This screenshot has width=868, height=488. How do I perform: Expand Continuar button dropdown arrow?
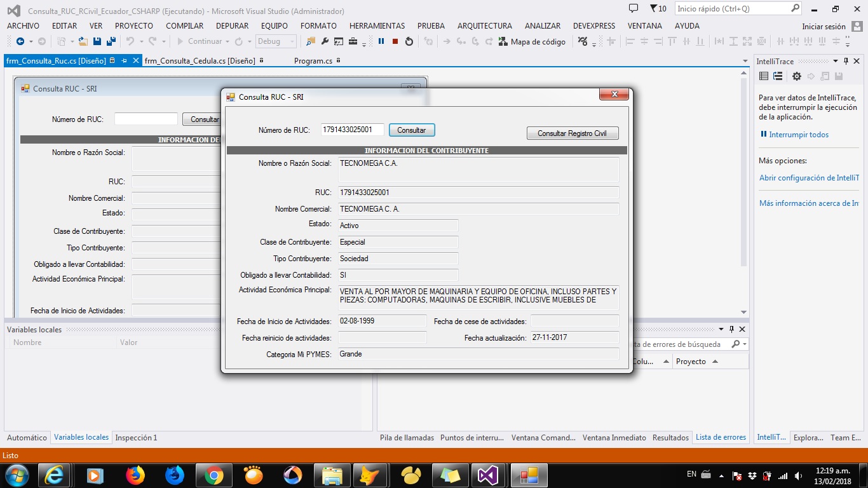coord(227,41)
